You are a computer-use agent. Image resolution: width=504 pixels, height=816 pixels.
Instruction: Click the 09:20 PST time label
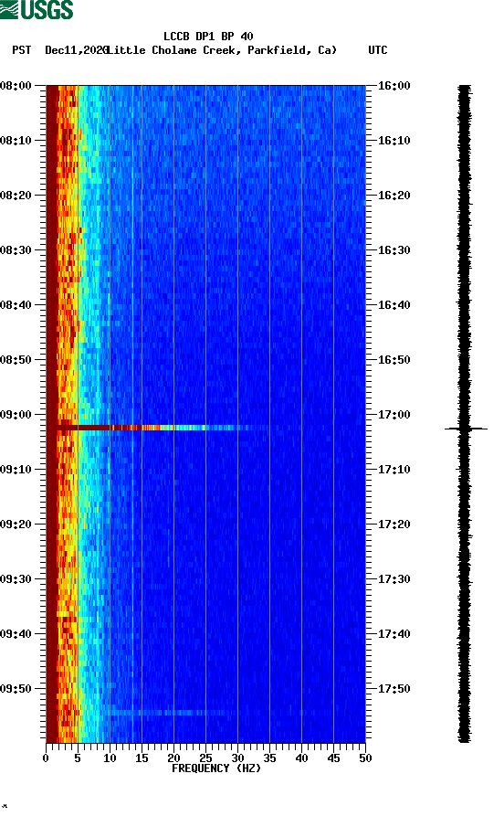click(x=16, y=525)
